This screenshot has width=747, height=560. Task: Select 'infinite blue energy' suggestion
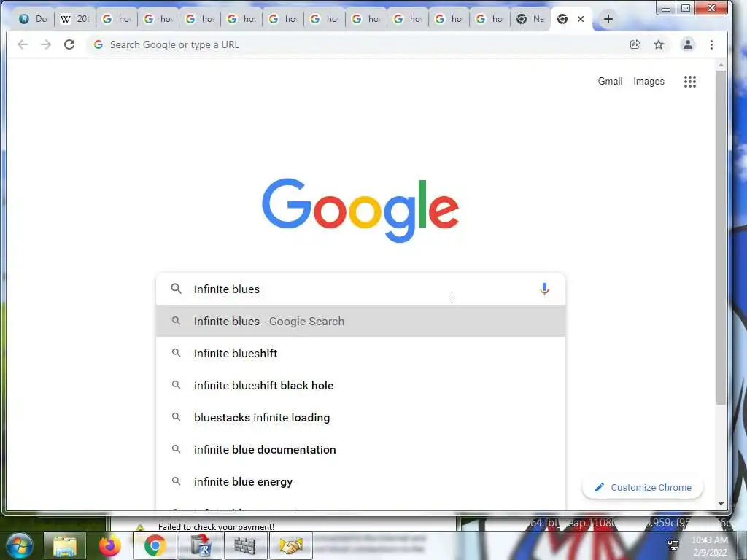click(360, 482)
